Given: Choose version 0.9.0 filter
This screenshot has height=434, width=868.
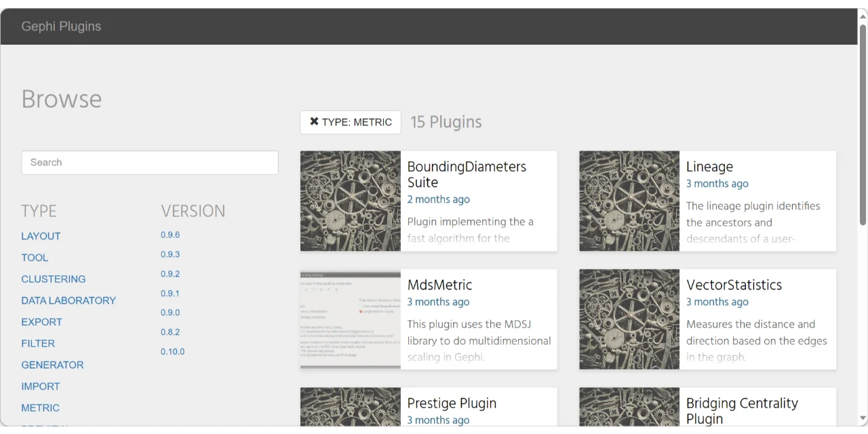Looking at the screenshot, I should (170, 313).
